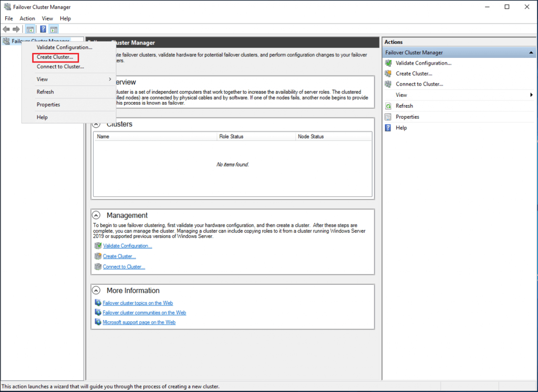Expand View submenu arrow in Actions pane
Viewport: 538px width, 392px height.
coord(531,95)
